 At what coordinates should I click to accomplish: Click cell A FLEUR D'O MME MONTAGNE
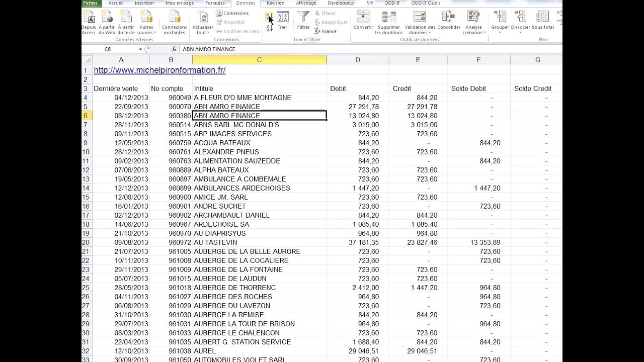tap(259, 98)
